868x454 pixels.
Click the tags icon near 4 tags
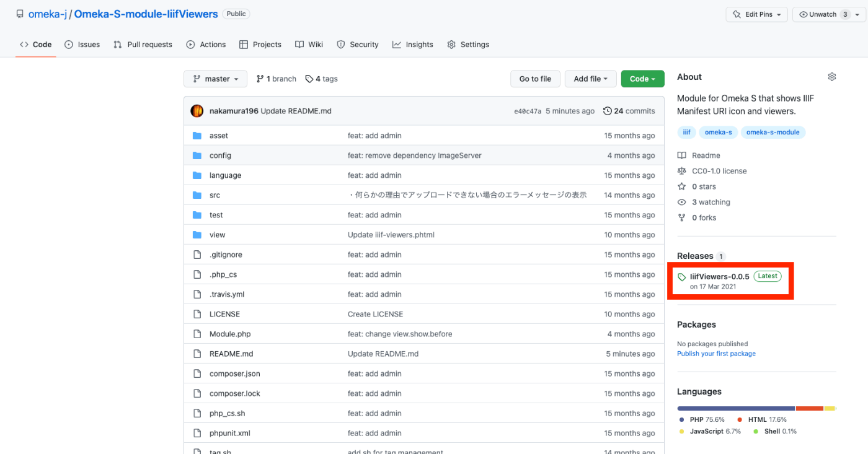[309, 79]
